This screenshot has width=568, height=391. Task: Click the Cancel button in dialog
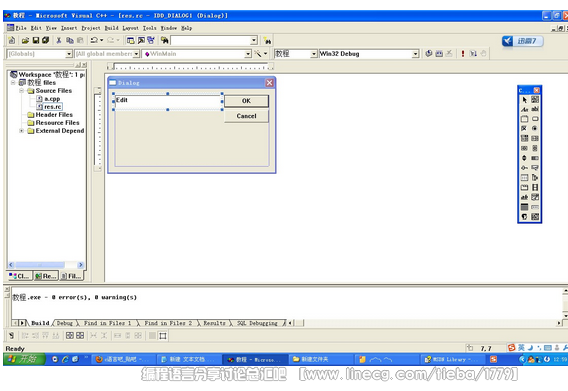(246, 116)
